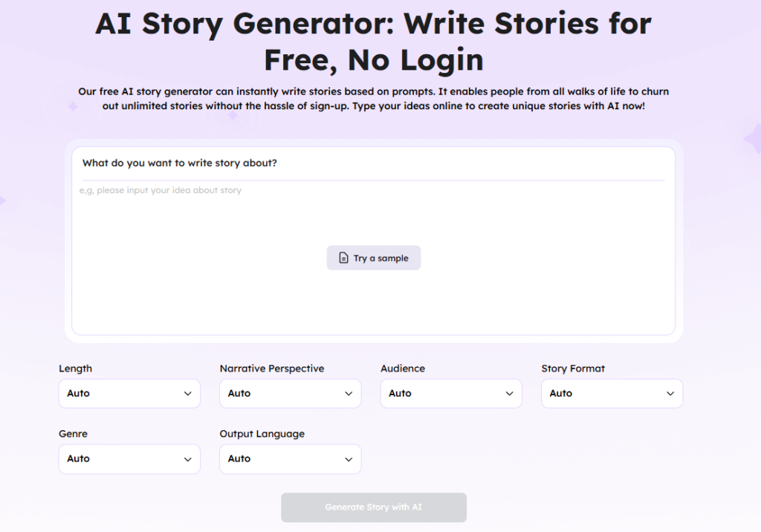Click the document icon beside Try a sample

coord(343,259)
